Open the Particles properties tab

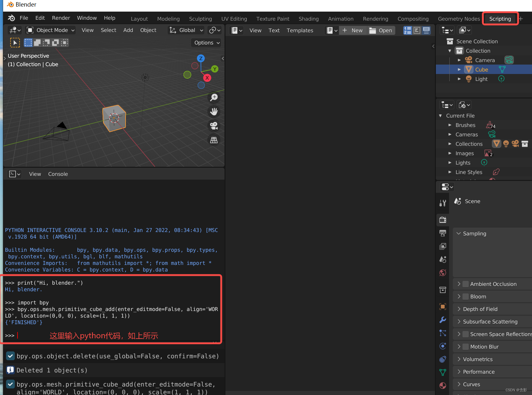442,333
